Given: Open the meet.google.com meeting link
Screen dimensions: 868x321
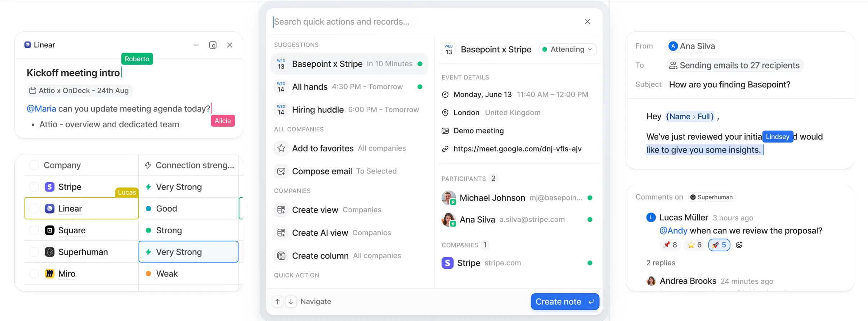Looking at the screenshot, I should point(518,149).
